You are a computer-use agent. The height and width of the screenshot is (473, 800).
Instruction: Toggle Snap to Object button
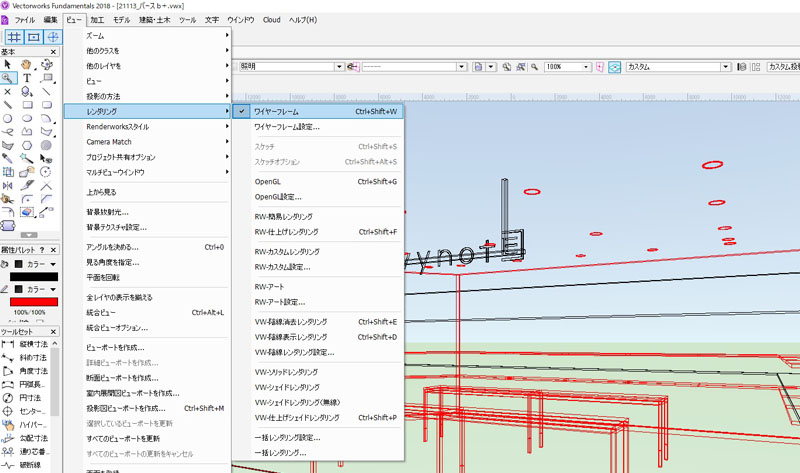point(34,37)
